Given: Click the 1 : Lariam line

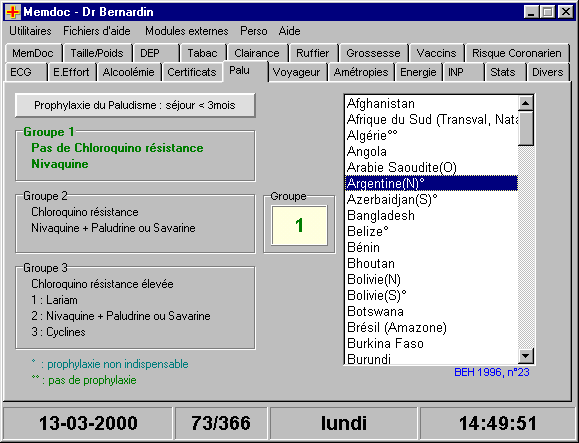Looking at the screenshot, I should coord(54,300).
